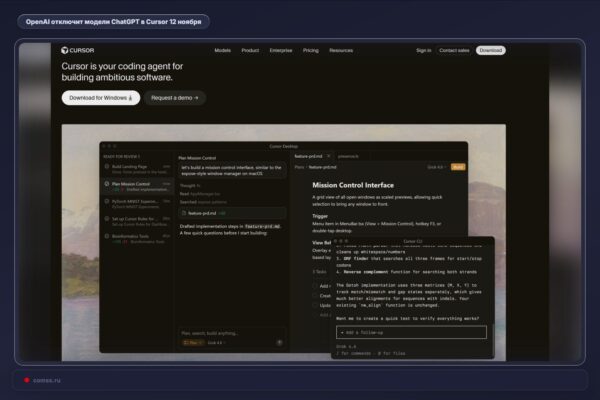Click the Sign in link
Screen dimensions: 600x400
(424, 50)
